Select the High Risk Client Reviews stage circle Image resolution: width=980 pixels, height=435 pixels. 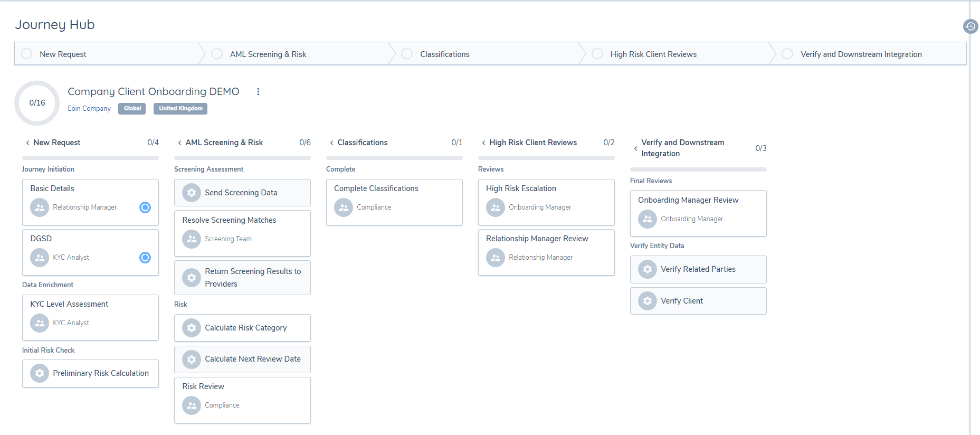click(597, 54)
